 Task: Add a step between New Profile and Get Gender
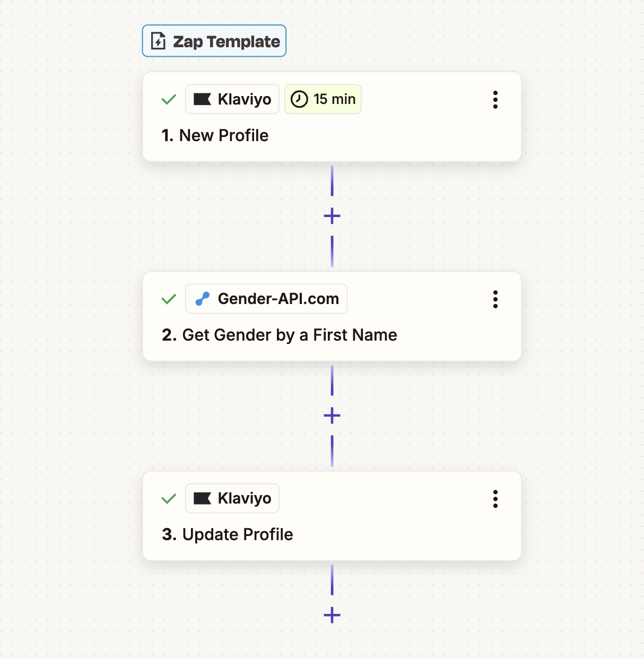click(332, 215)
